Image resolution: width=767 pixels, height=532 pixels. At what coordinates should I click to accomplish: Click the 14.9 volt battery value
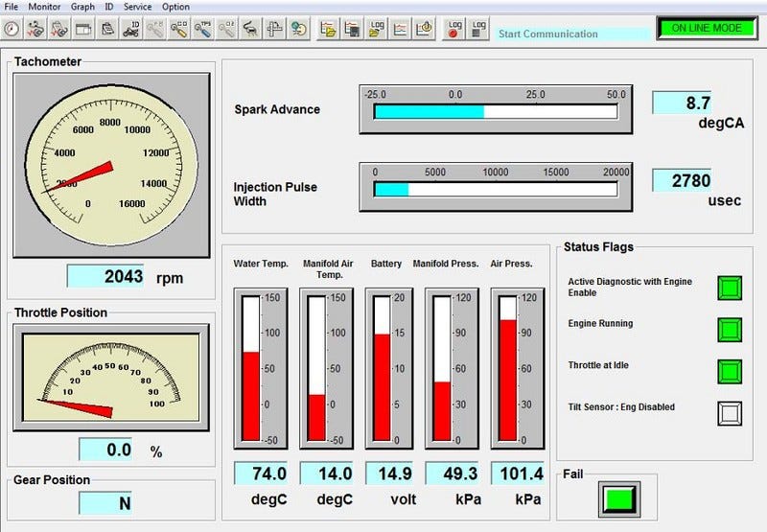(x=389, y=474)
